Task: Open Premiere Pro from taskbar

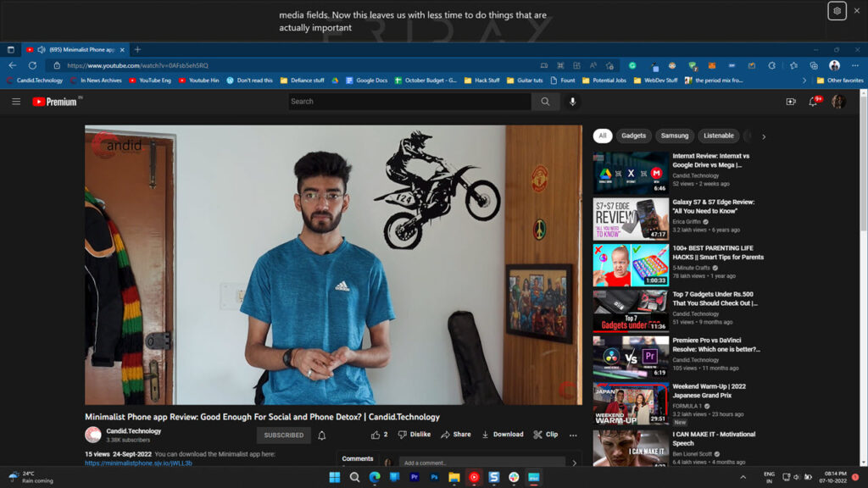Action: tap(414, 477)
